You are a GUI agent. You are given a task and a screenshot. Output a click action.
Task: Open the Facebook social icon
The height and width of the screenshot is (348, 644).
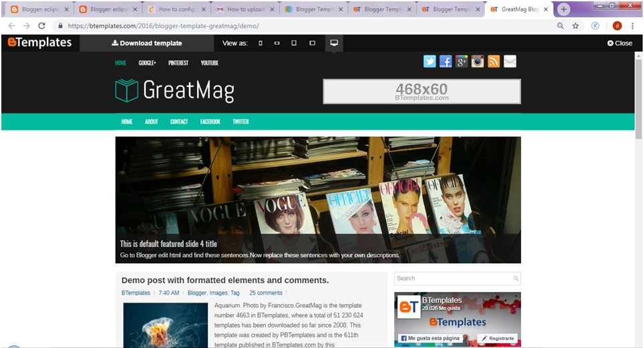[x=446, y=61]
